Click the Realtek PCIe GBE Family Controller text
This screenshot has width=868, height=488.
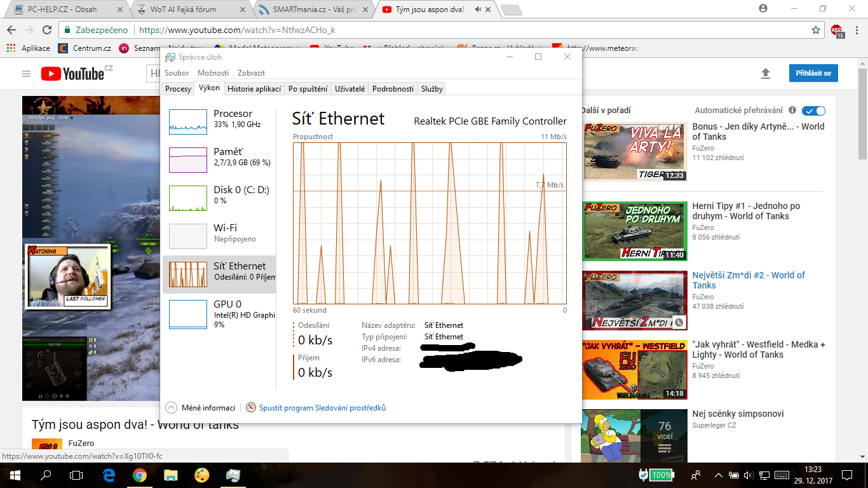pyautogui.click(x=490, y=121)
